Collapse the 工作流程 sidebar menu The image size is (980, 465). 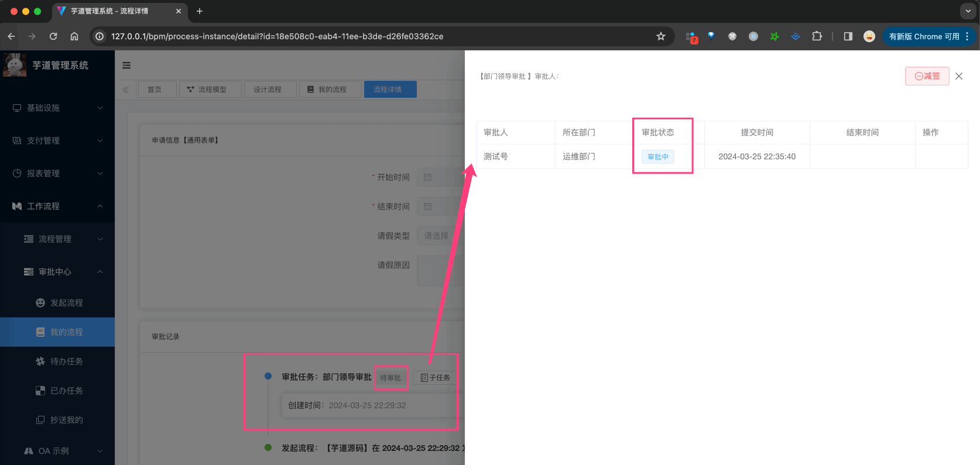pyautogui.click(x=57, y=206)
